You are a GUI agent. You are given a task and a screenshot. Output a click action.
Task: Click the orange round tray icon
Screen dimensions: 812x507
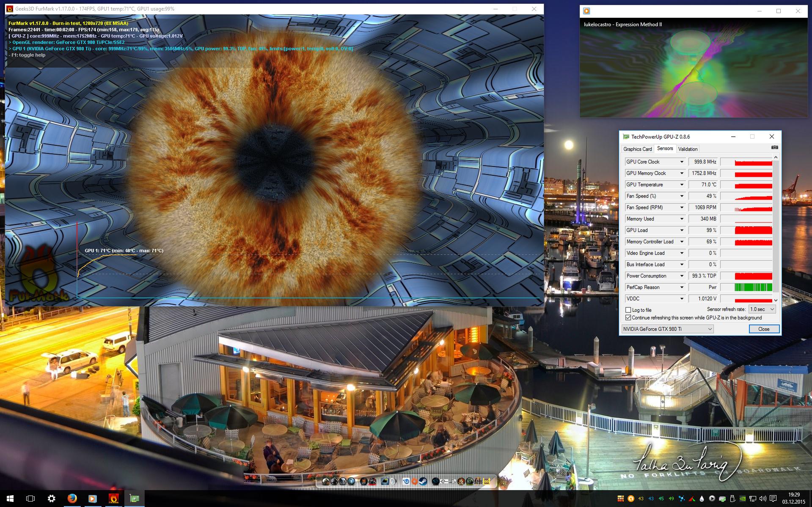(x=631, y=499)
